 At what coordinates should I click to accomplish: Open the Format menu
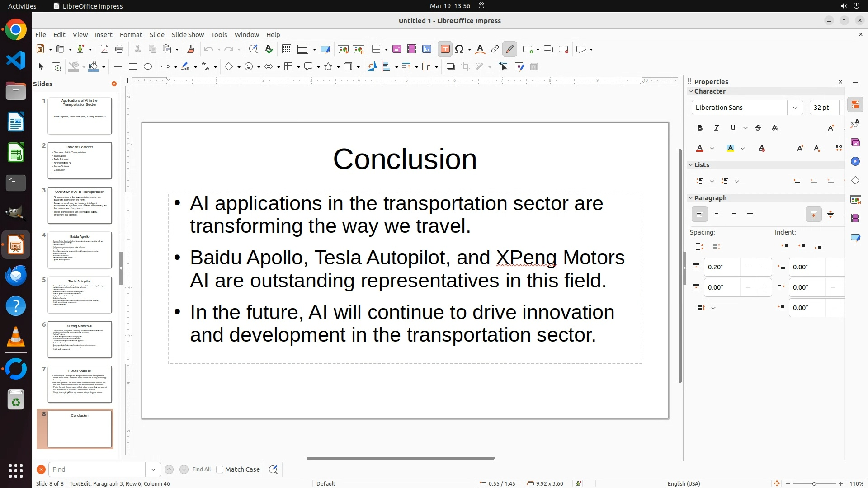click(131, 35)
